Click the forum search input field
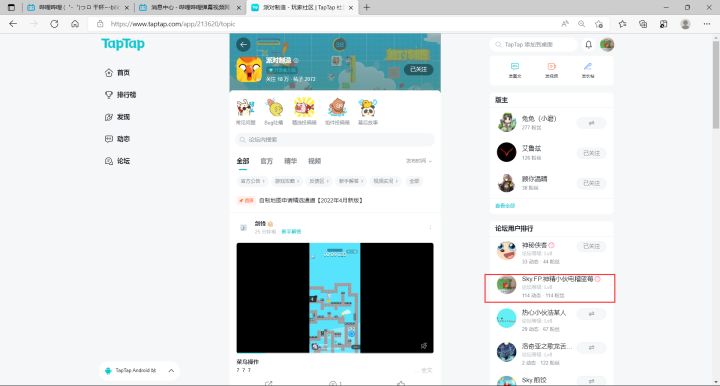This screenshot has width=720, height=386. (335, 140)
